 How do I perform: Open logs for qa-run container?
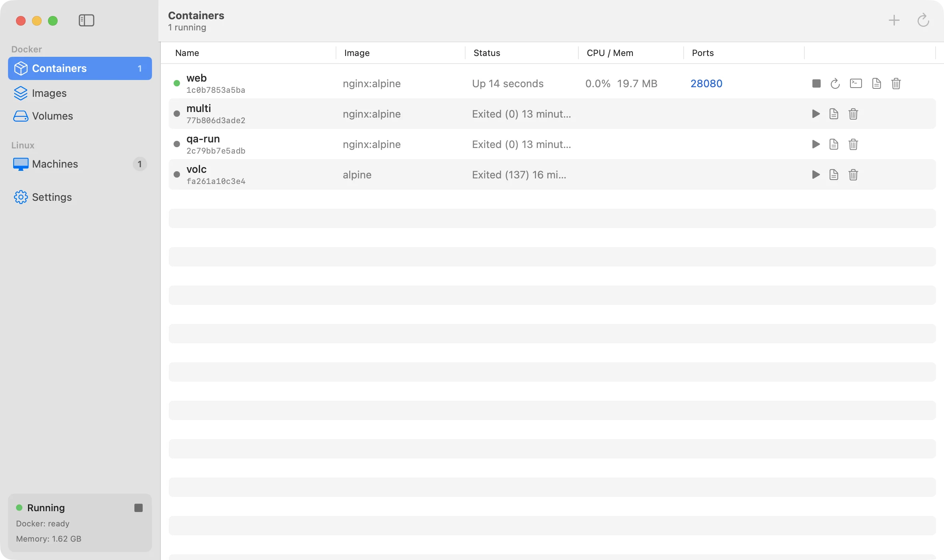coord(834,144)
